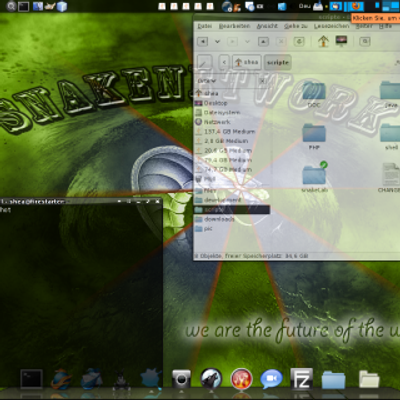Open the Datei menu in the file manager
This screenshot has width=400, height=400.
204,26
